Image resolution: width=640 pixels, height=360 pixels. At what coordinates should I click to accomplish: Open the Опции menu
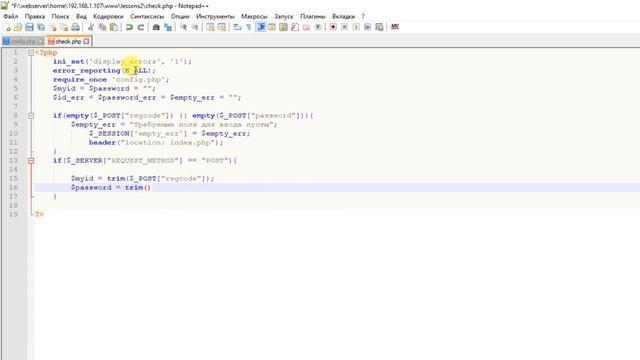[x=180, y=16]
